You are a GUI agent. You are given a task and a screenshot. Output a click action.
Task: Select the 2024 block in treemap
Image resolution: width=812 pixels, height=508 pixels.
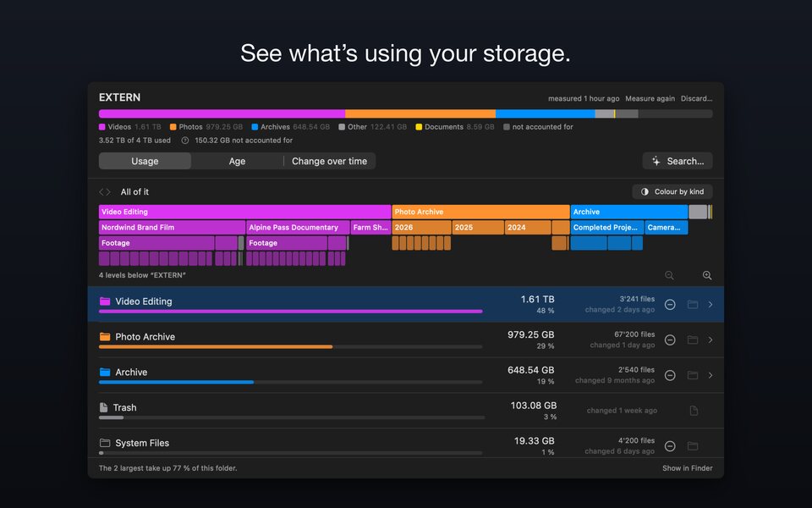tap(528, 227)
